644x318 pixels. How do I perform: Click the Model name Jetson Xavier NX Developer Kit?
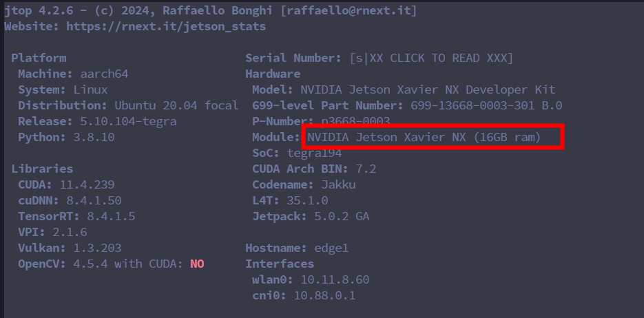pos(428,89)
